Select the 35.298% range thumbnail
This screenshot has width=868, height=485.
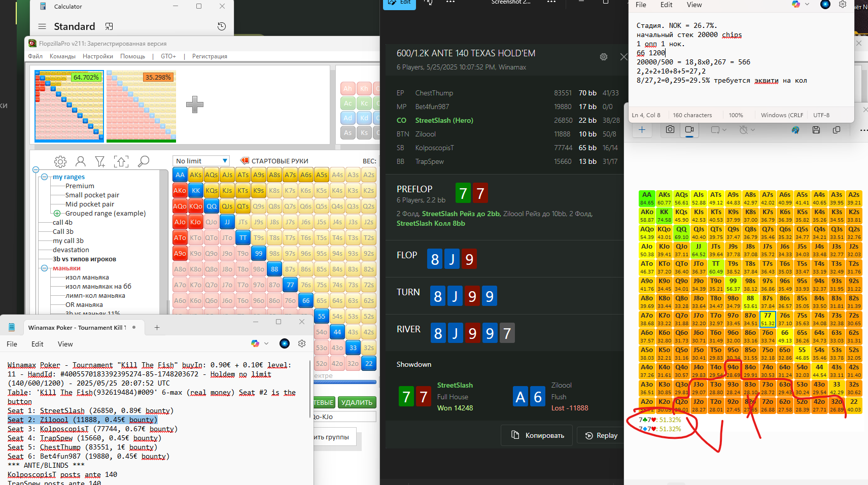(141, 106)
